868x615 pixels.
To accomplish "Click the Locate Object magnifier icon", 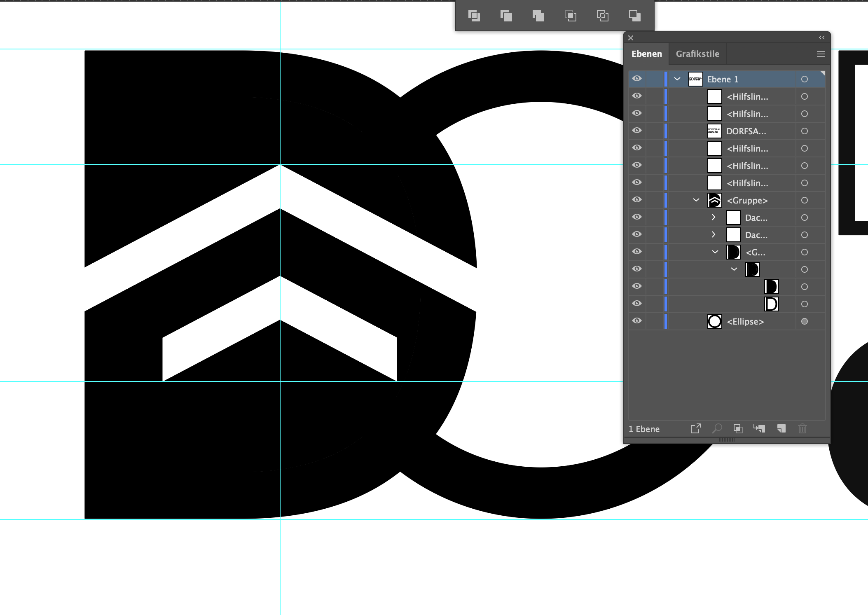I will tap(717, 428).
